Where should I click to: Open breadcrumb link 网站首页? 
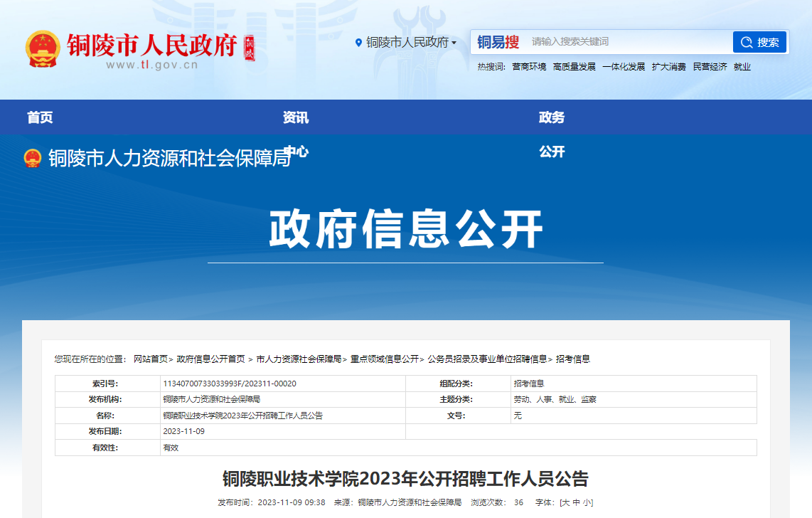click(150, 359)
